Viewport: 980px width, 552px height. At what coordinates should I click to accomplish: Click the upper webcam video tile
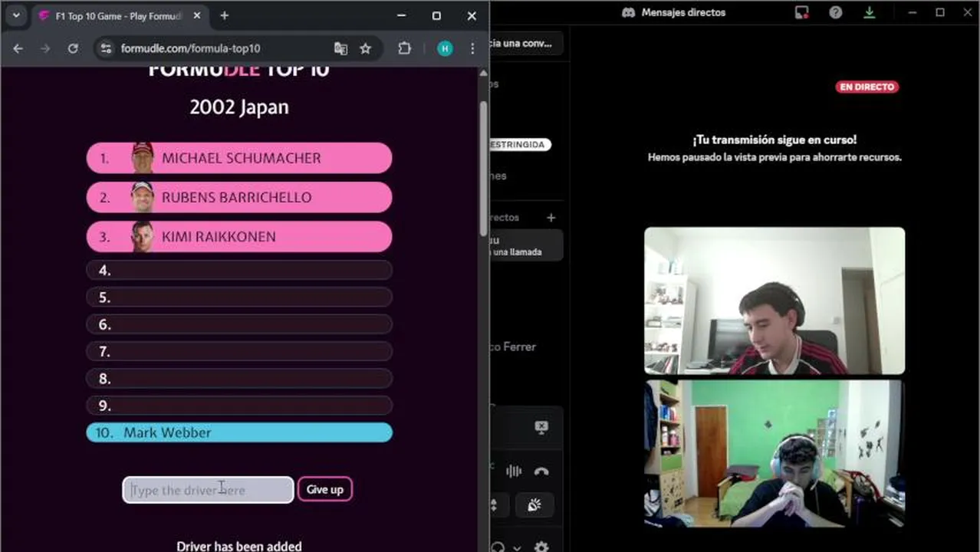tap(774, 301)
